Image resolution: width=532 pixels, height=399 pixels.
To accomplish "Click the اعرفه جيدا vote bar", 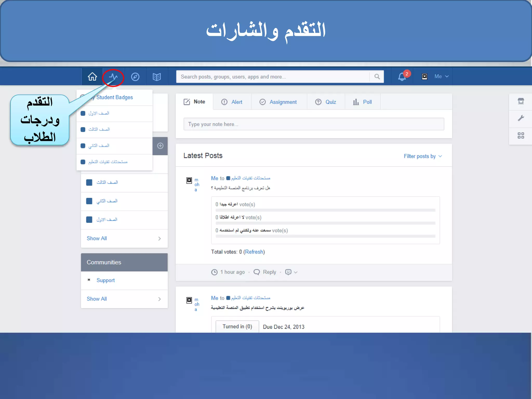I will (x=325, y=210).
